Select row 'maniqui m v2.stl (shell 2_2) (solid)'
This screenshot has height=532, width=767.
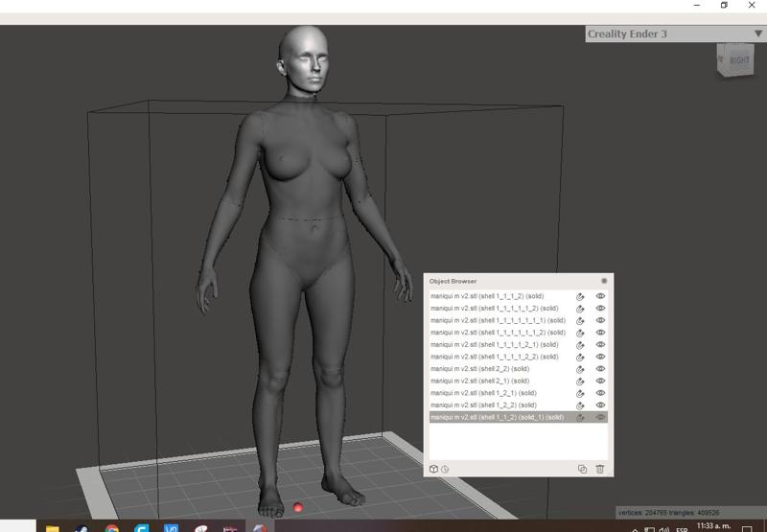[519, 369]
